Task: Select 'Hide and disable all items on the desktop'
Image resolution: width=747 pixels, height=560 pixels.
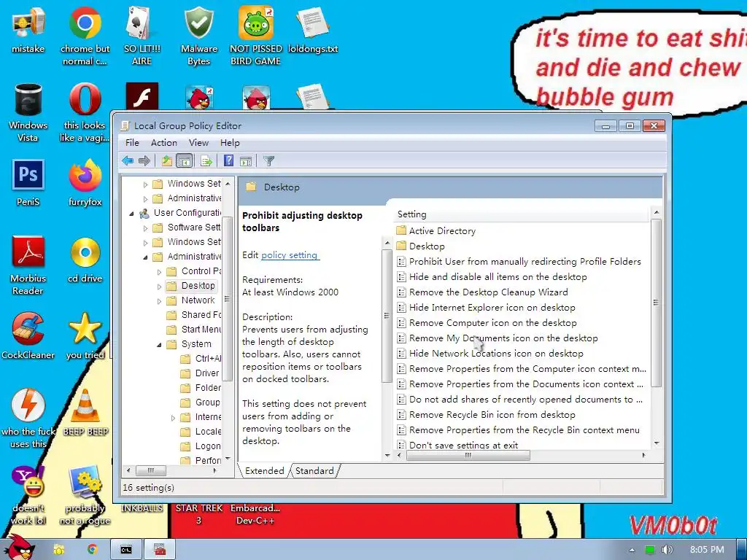Action: (x=498, y=276)
